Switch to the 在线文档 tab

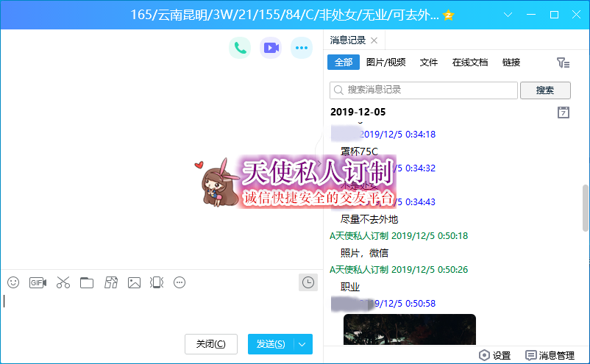click(x=470, y=63)
